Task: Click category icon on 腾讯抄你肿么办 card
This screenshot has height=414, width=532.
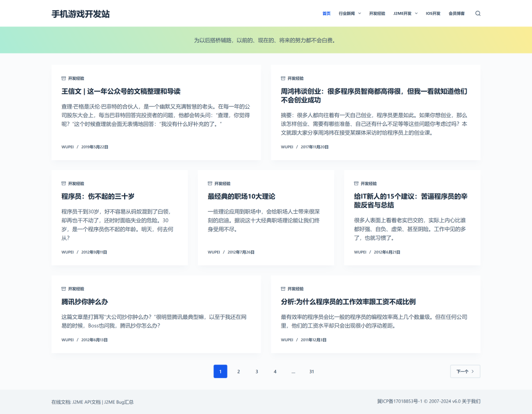Action: [x=64, y=289]
